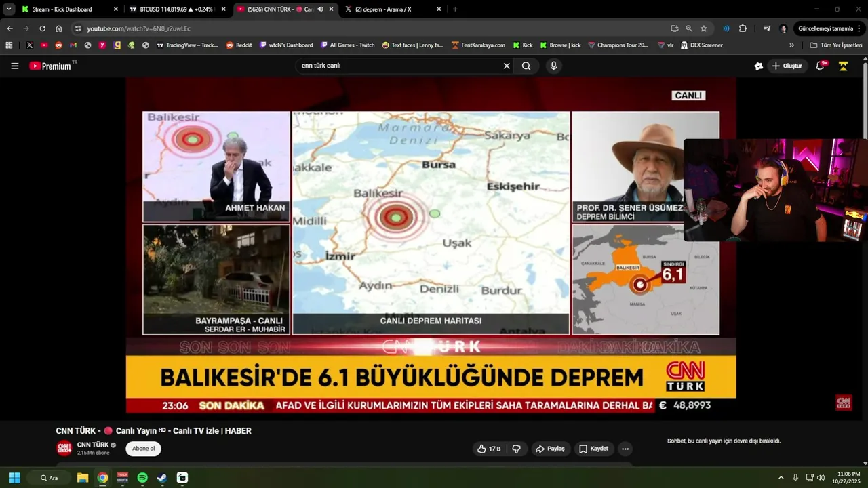Open the Reddit bookmark
The height and width of the screenshot is (488, 868).
(x=239, y=45)
